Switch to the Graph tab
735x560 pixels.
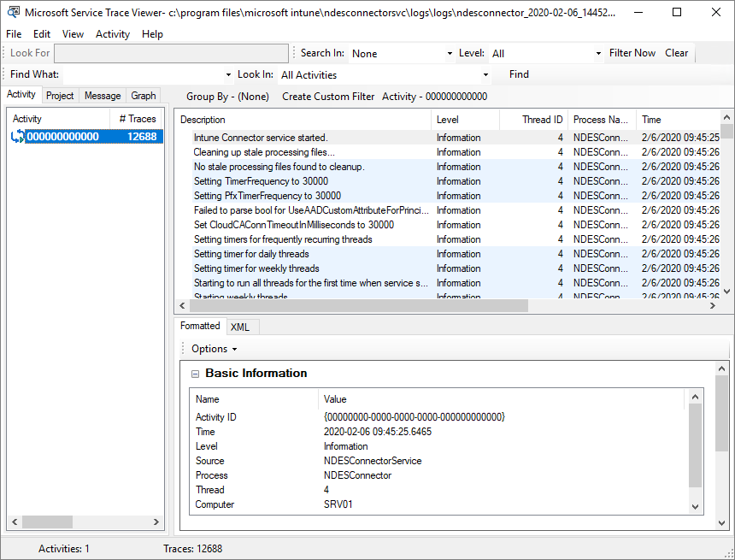144,96
